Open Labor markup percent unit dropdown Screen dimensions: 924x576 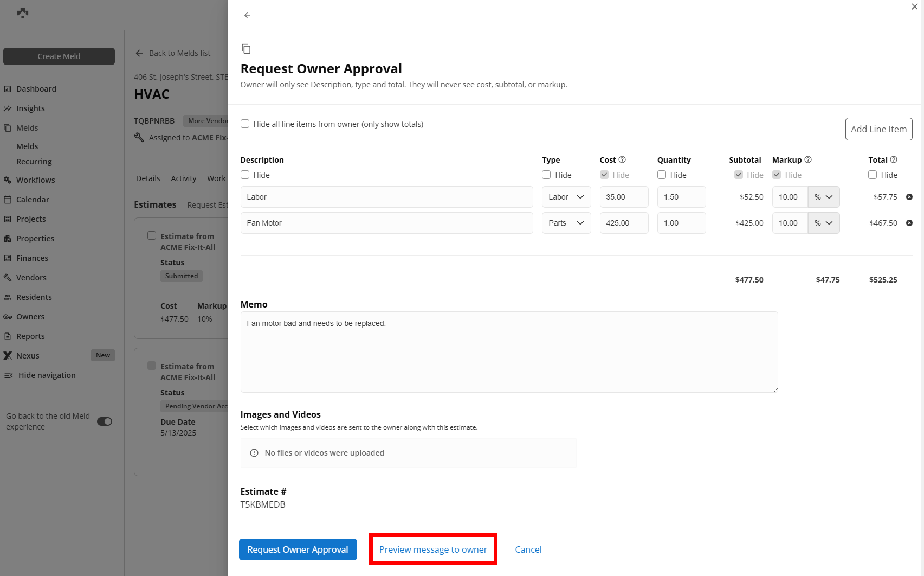pyautogui.click(x=823, y=197)
